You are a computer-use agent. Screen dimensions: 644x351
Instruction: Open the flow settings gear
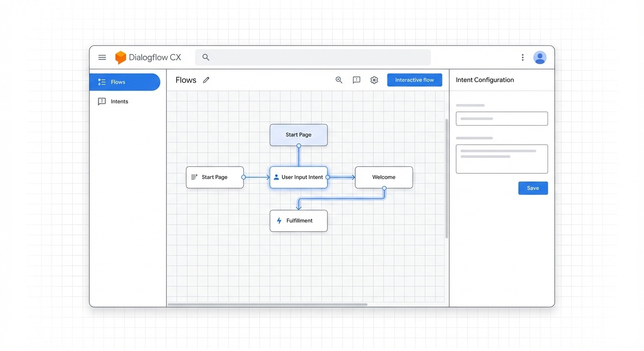coord(374,80)
